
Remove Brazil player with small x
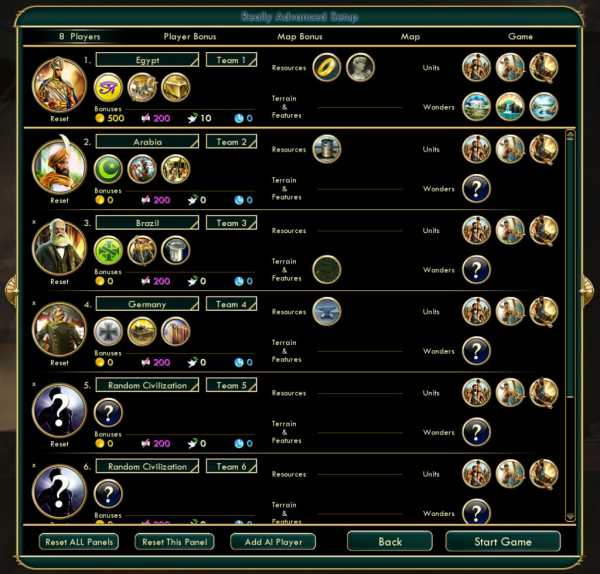click(34, 222)
